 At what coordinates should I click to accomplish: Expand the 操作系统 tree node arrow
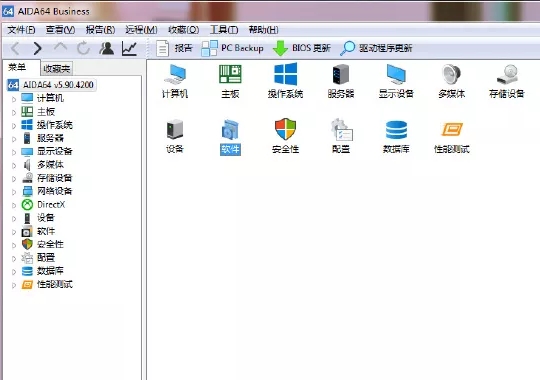14,126
